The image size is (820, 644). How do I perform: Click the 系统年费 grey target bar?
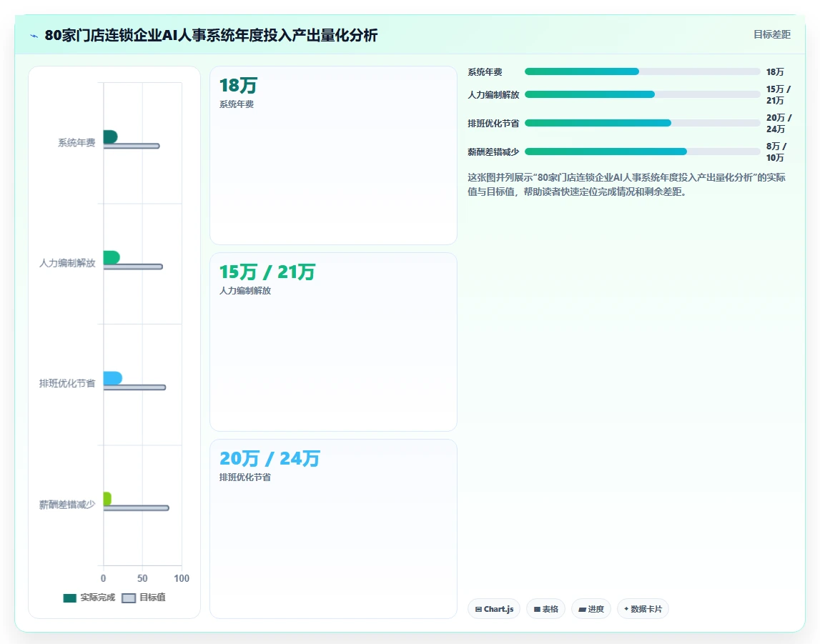point(132,146)
